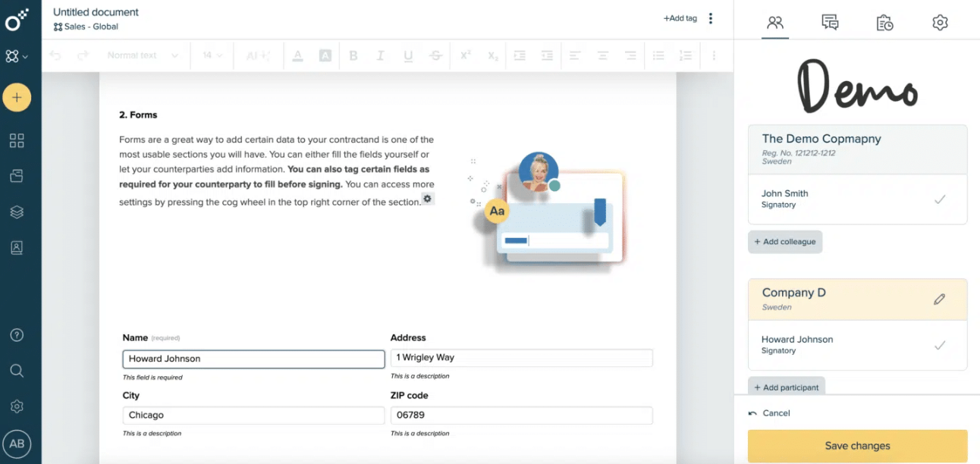This screenshot has height=464, width=980.
Task: Click Add colleague under The Demo Copmapny
Action: pos(785,241)
